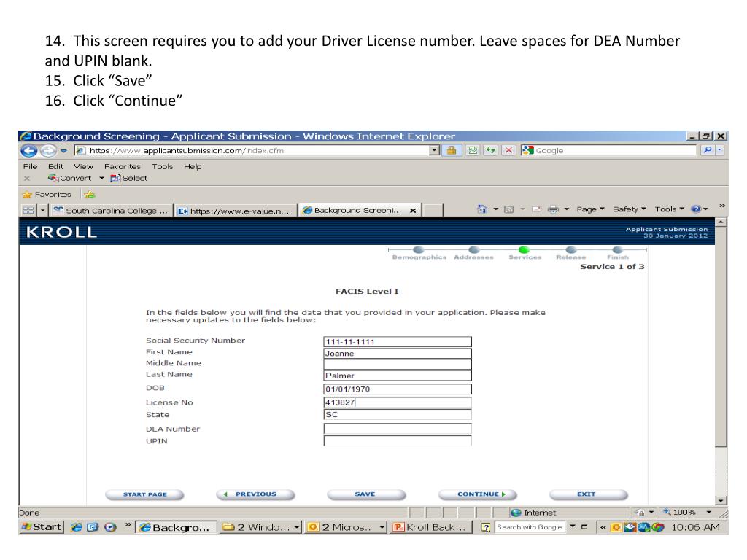This screenshot has width=747, height=560.
Task: Click the DOB field
Action: tap(398, 389)
